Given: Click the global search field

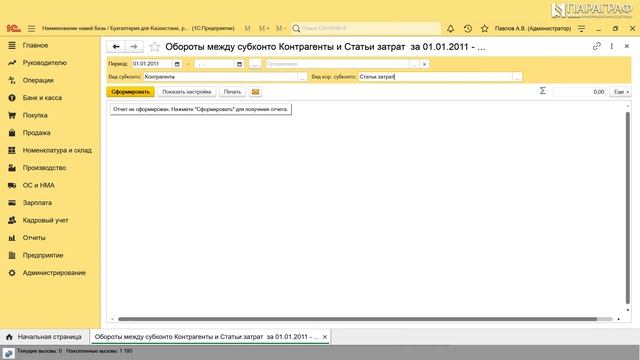Looking at the screenshot, I should tap(366, 29).
